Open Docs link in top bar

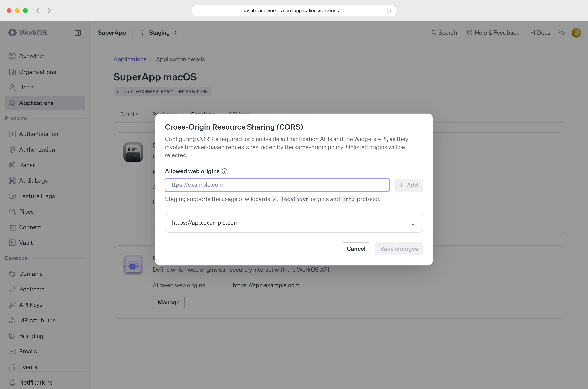point(540,33)
